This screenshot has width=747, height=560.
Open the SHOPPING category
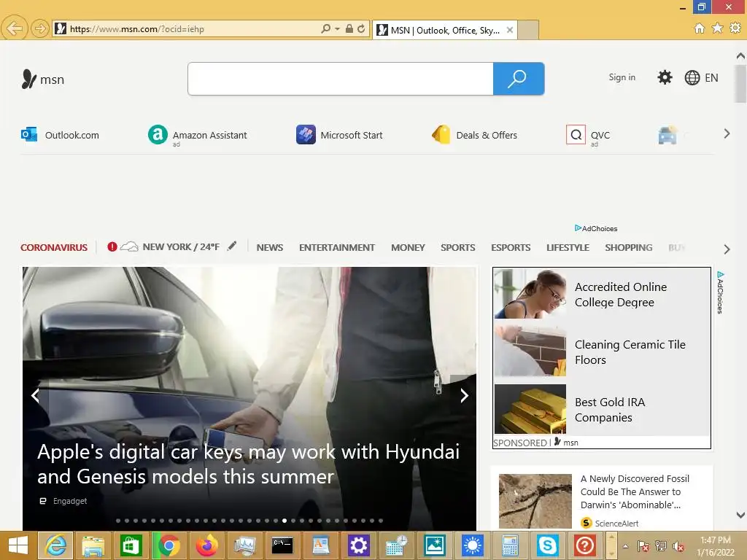click(628, 248)
